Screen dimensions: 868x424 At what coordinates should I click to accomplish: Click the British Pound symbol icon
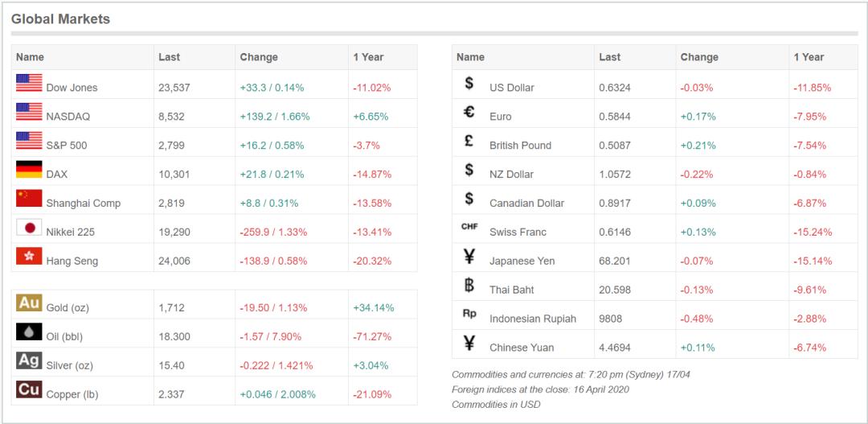pyautogui.click(x=469, y=141)
